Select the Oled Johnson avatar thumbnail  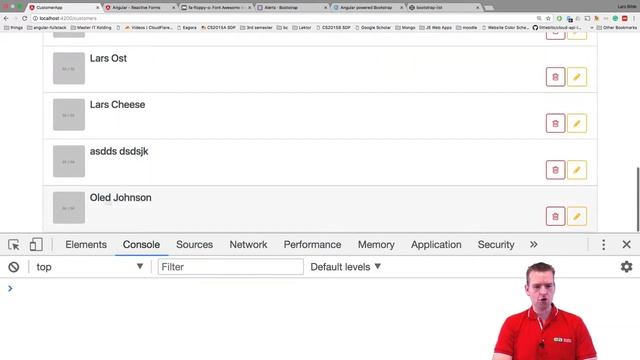[x=69, y=208]
